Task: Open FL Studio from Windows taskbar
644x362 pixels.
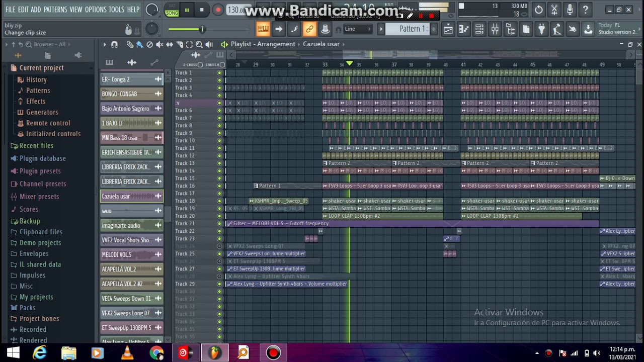Action: coord(215,353)
